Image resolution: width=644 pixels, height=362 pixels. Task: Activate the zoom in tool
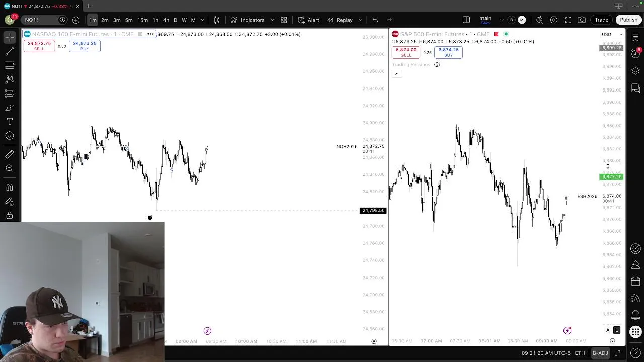tap(9, 168)
